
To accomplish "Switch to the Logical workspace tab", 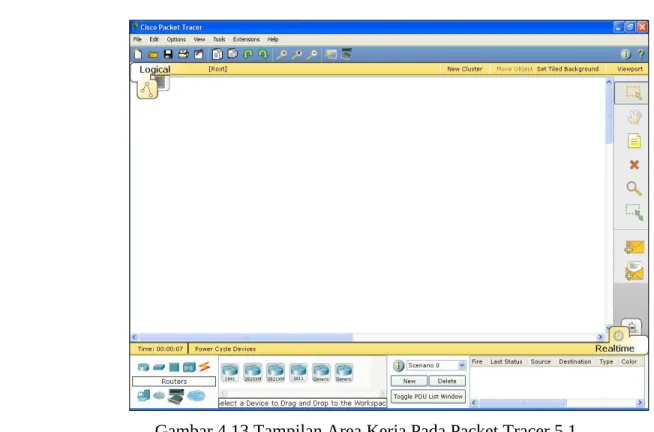I will (x=155, y=70).
